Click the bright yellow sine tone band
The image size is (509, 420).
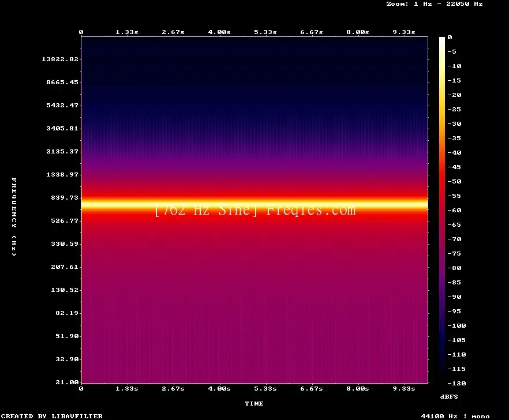click(x=254, y=205)
